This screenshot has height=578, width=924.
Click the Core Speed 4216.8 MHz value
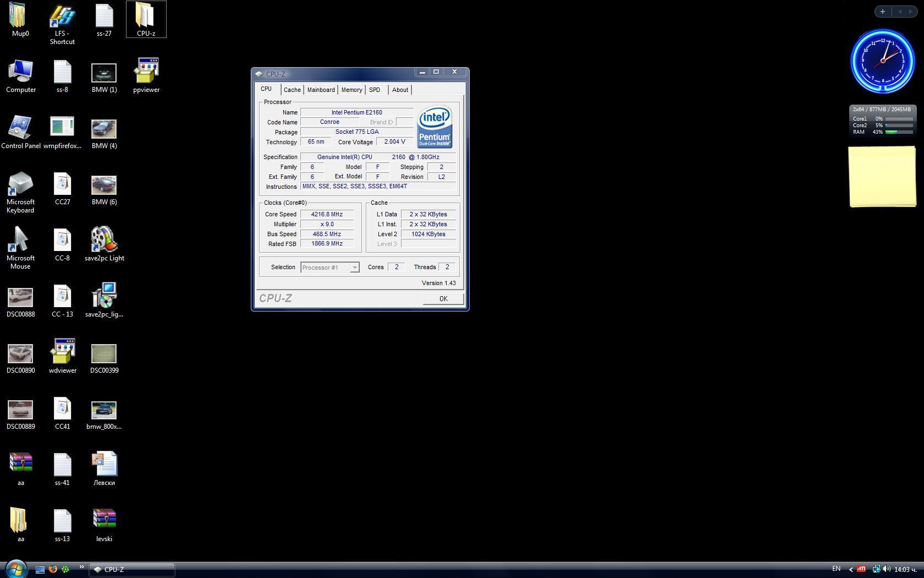pos(327,214)
